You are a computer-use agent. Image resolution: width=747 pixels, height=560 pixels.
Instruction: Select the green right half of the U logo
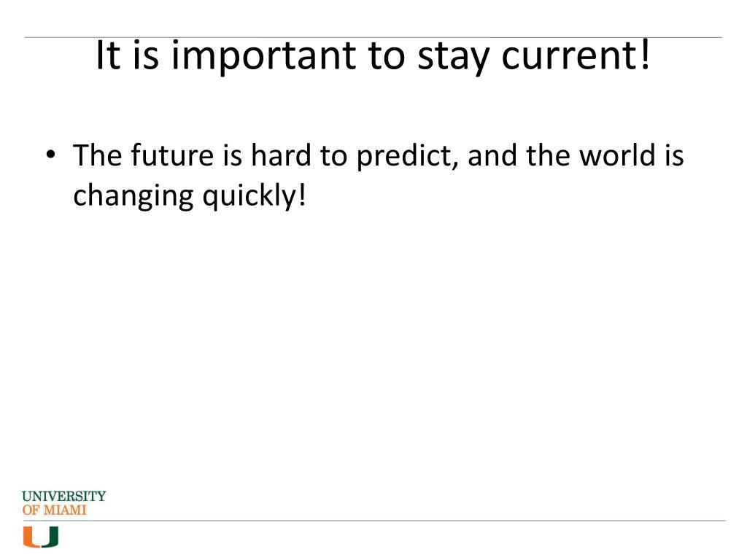coord(50,537)
